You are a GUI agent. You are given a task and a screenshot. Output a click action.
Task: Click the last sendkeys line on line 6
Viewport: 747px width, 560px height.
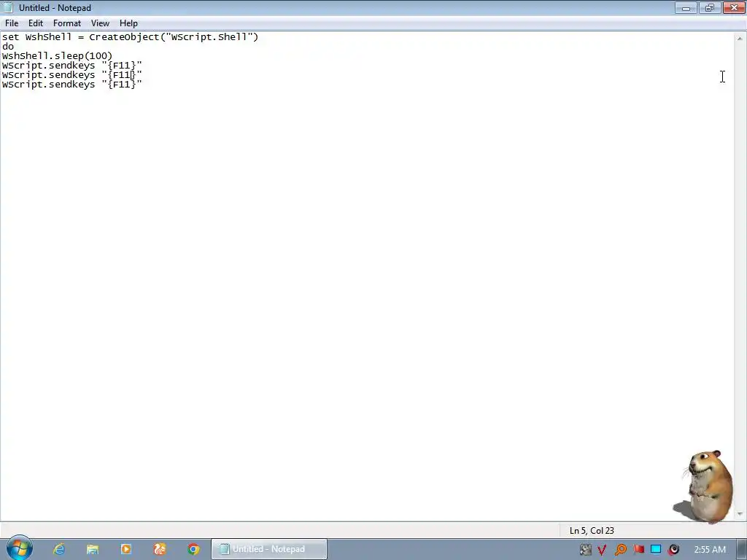coord(72,85)
